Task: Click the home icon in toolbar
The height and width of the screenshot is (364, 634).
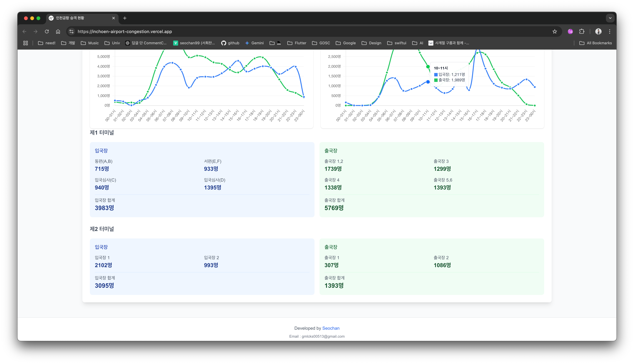Action: tap(58, 32)
